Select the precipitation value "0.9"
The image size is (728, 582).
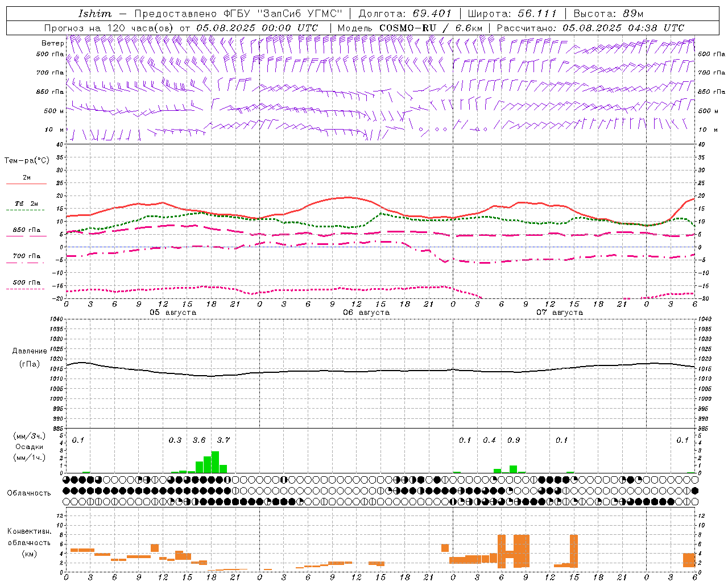[x=514, y=440]
